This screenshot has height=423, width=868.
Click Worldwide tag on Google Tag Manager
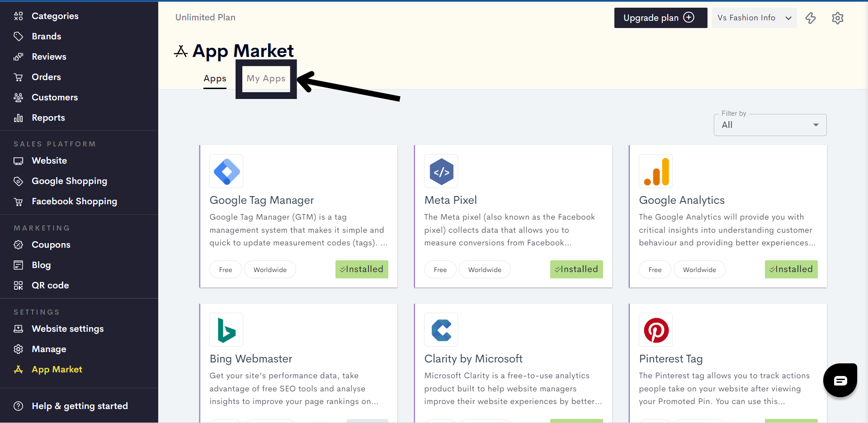270,270
